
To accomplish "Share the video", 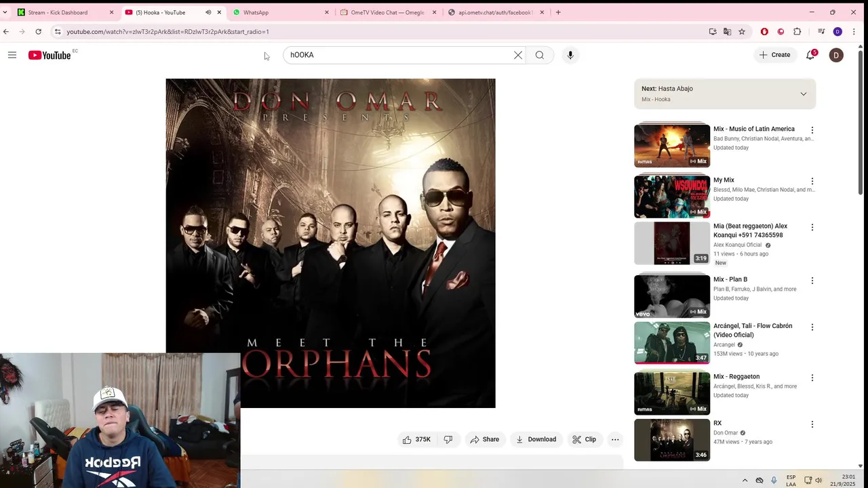I will click(x=484, y=439).
